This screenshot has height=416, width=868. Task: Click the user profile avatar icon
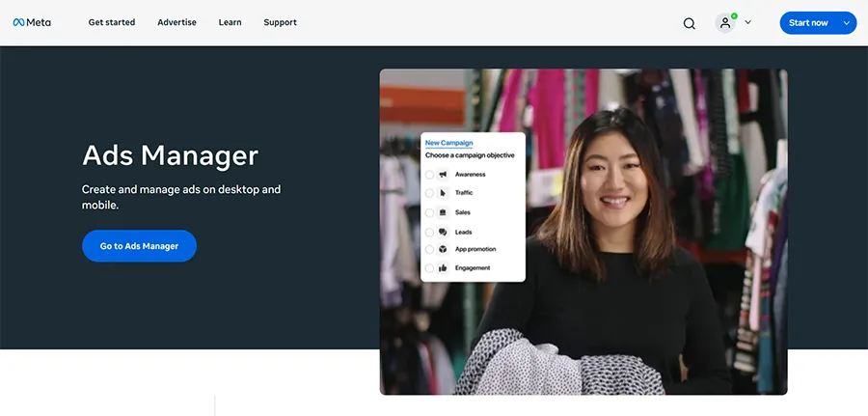pos(725,23)
